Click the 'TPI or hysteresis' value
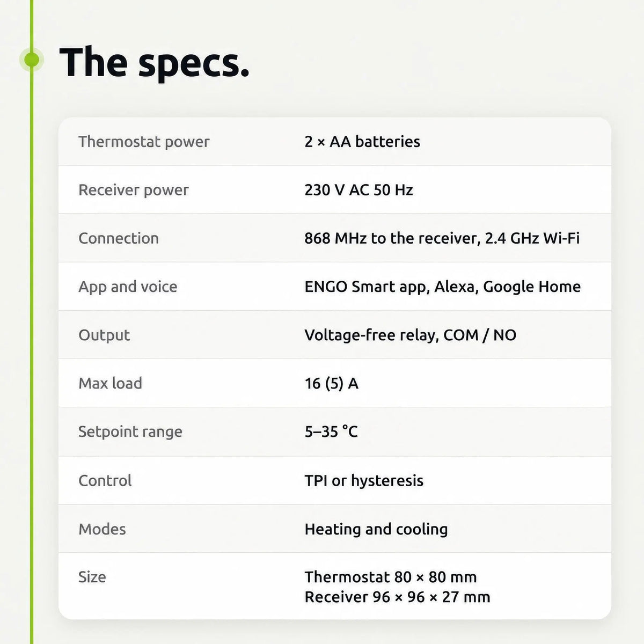644x644 pixels. [364, 480]
